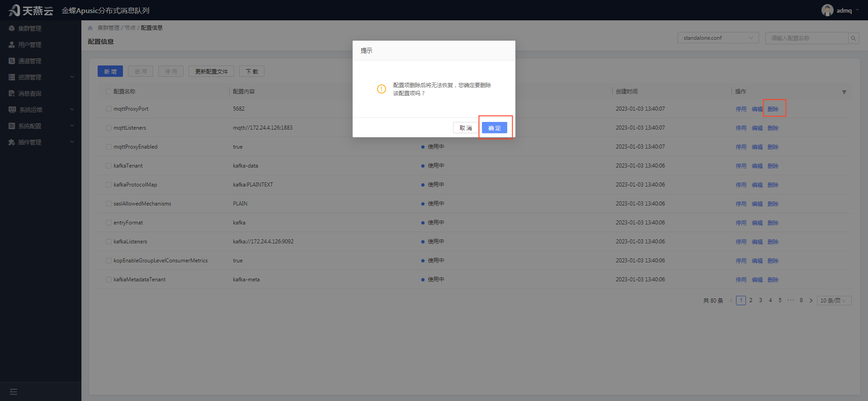
Task: Go to next page arrow
Action: [x=811, y=301]
